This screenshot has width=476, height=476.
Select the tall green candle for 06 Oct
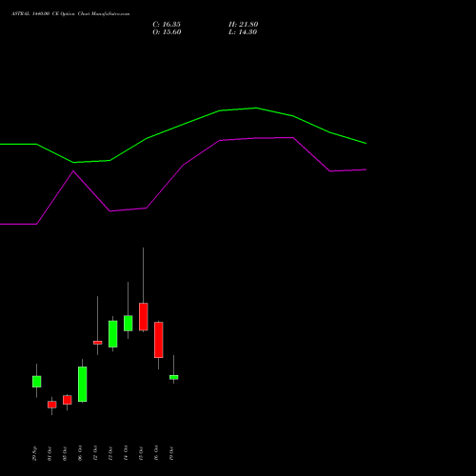(82, 384)
